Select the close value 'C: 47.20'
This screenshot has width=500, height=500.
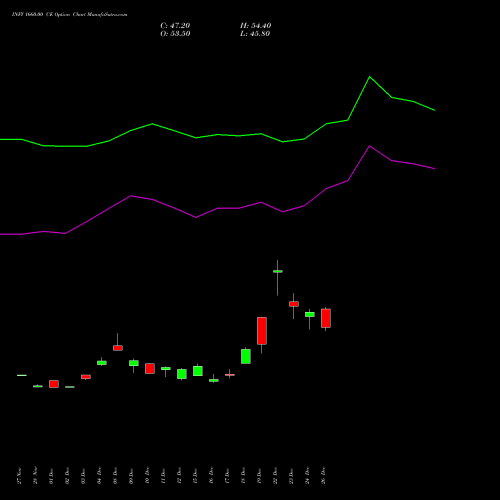175,26
